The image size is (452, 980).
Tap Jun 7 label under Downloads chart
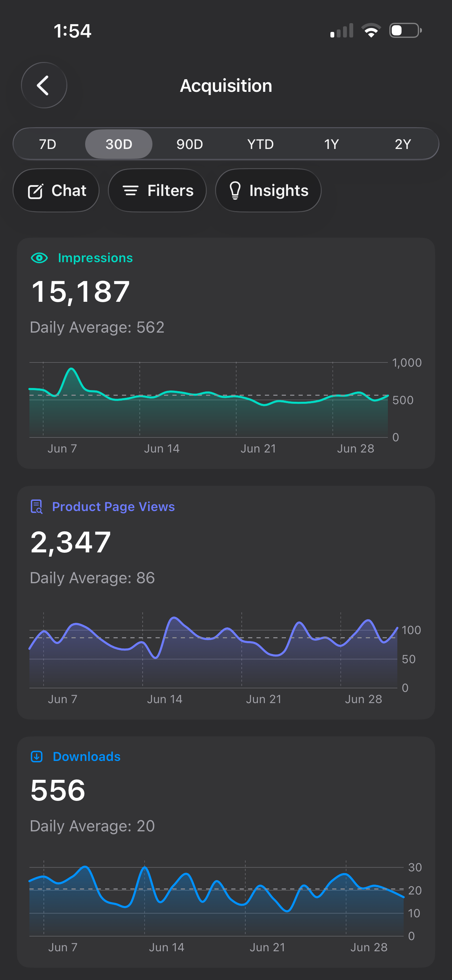63,947
